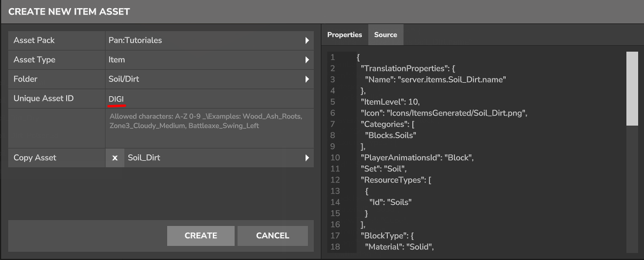Click the arrow icon on the Asset Pack row
This screenshot has width=644, height=260.
(307, 40)
